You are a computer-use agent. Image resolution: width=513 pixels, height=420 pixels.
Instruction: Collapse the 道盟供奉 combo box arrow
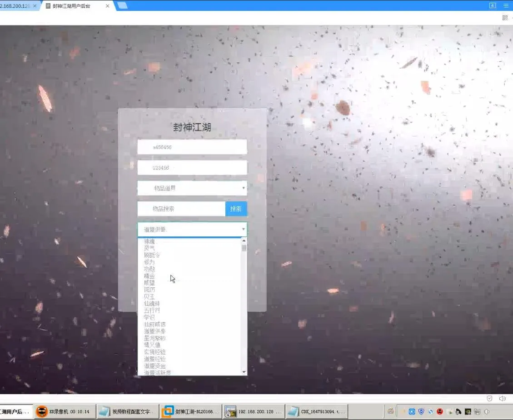244,229
